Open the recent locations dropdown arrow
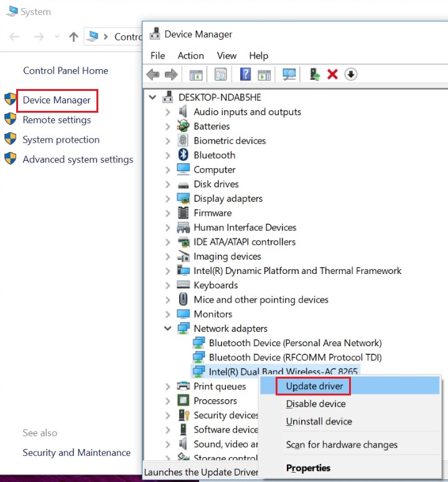This screenshot has height=482, width=448. click(x=57, y=37)
